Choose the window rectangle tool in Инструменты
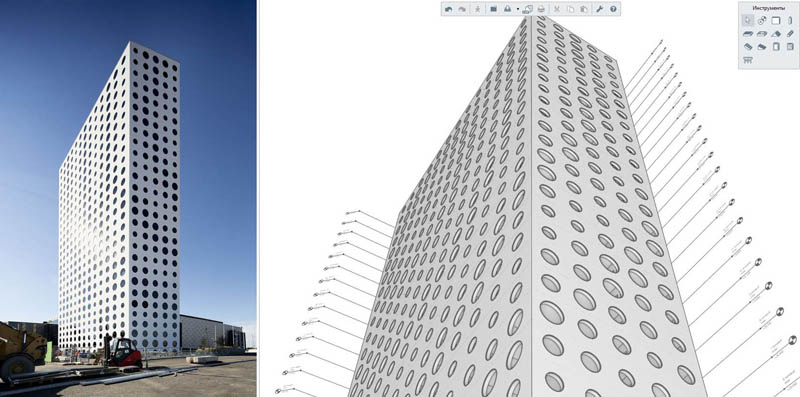800x397 pixels. click(776, 20)
